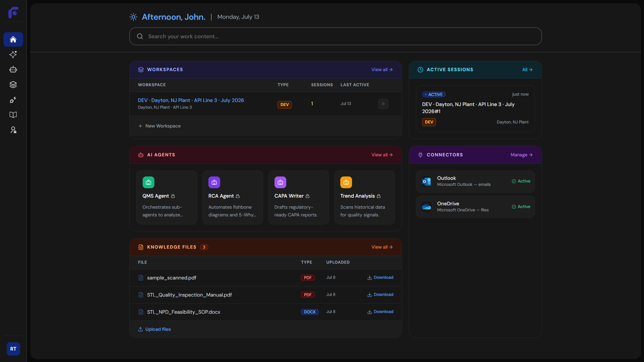Screen dimensions: 644x362
Task: Click the Workspaces panel header icon
Action: pos(141,70)
